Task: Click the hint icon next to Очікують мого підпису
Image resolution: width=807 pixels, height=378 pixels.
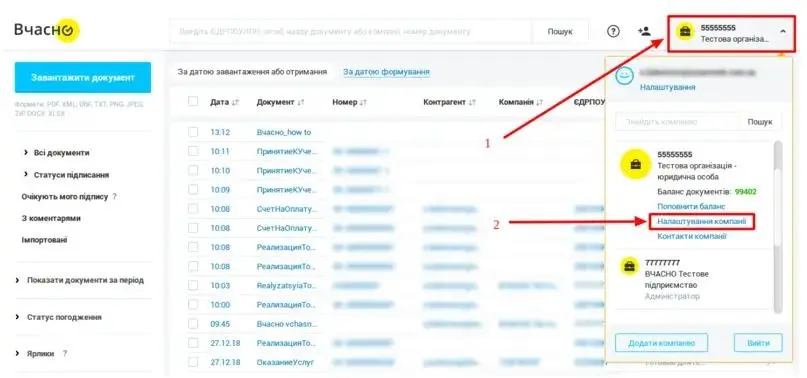Action: pos(114,197)
